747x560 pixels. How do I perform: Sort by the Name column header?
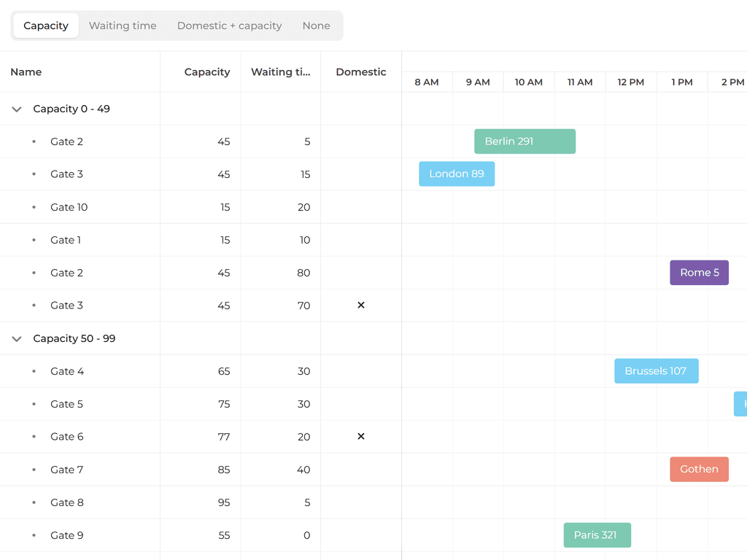pyautogui.click(x=26, y=72)
